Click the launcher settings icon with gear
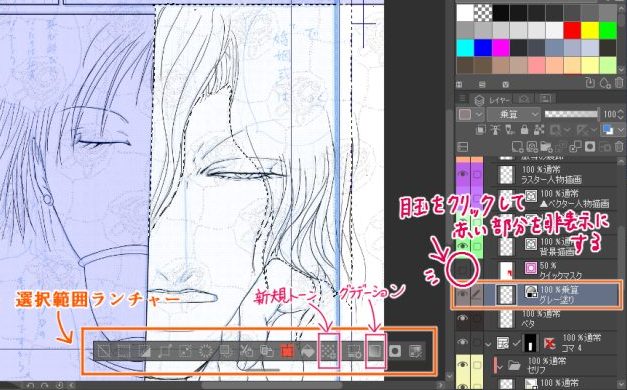The height and width of the screenshot is (390, 627). (x=354, y=352)
